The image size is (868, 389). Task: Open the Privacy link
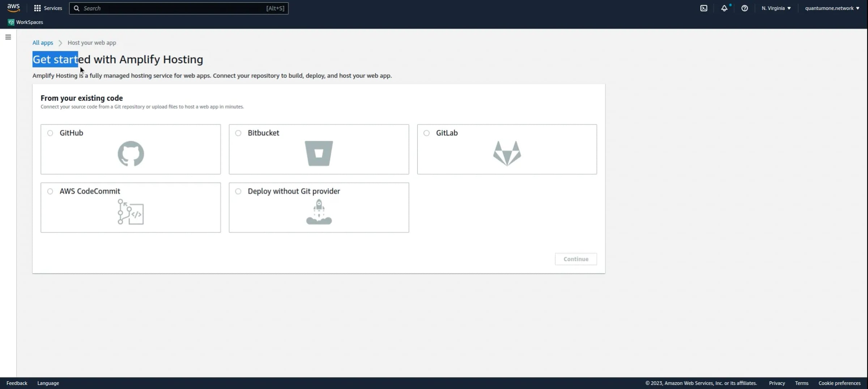point(777,383)
